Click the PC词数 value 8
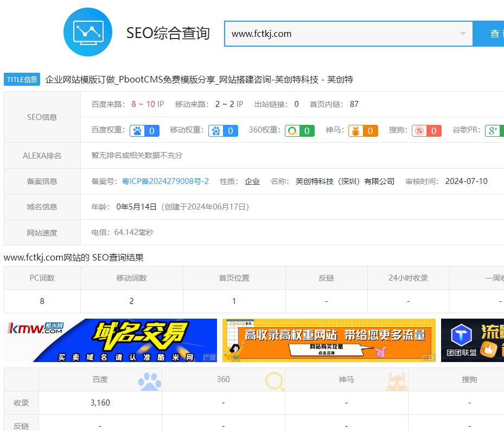 click(42, 301)
